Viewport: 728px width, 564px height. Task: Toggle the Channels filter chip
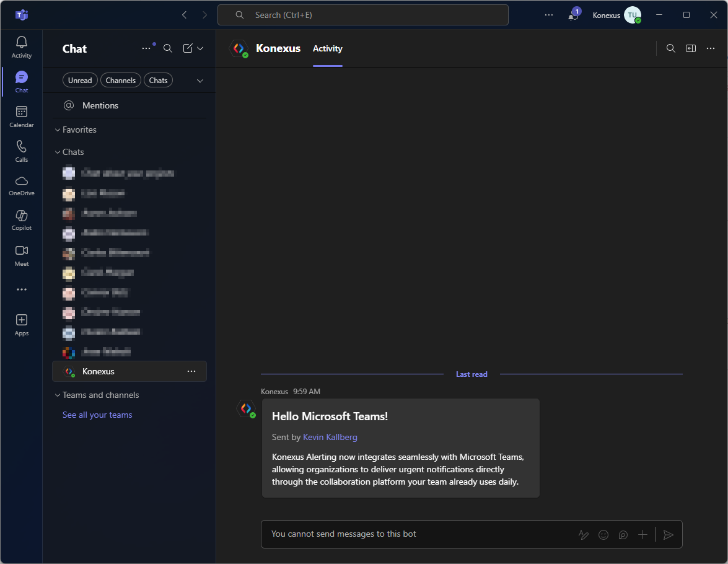pyautogui.click(x=120, y=81)
